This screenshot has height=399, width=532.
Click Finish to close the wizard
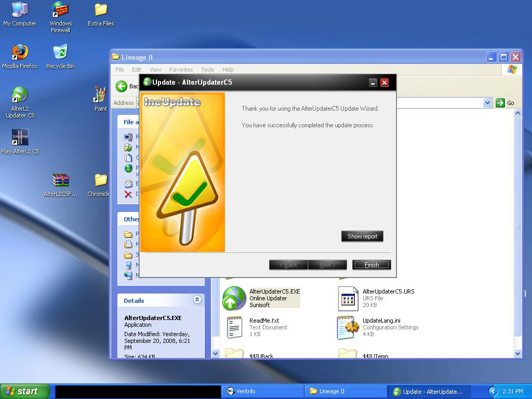[371, 265]
